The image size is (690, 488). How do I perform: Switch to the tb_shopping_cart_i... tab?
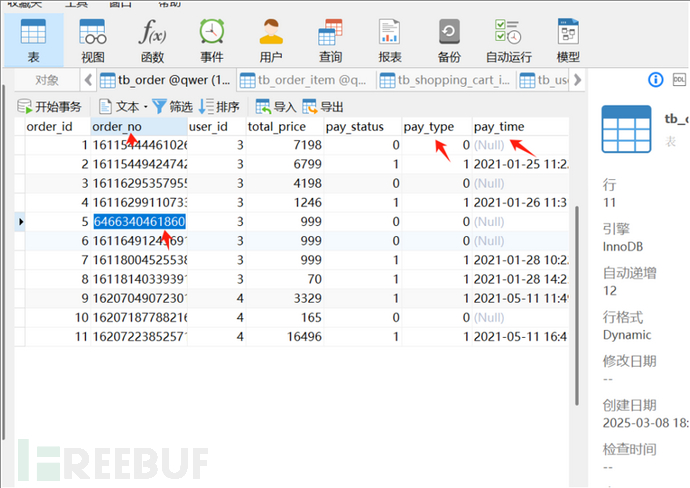coord(445,80)
